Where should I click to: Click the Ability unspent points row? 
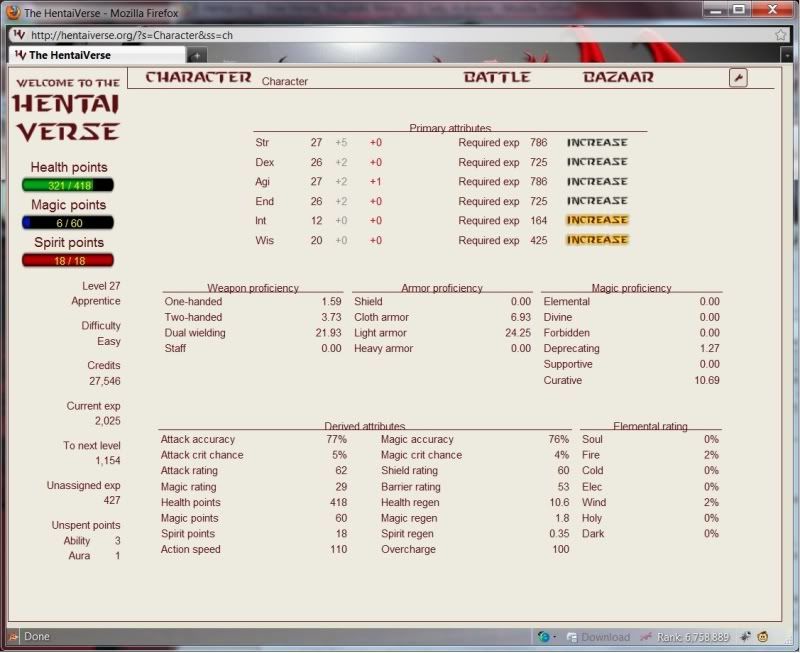point(92,541)
